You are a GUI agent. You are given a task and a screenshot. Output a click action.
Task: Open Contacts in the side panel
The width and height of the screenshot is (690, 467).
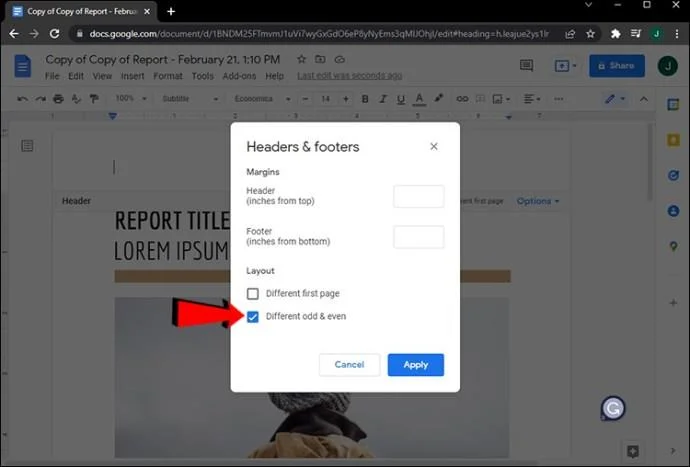(x=673, y=211)
